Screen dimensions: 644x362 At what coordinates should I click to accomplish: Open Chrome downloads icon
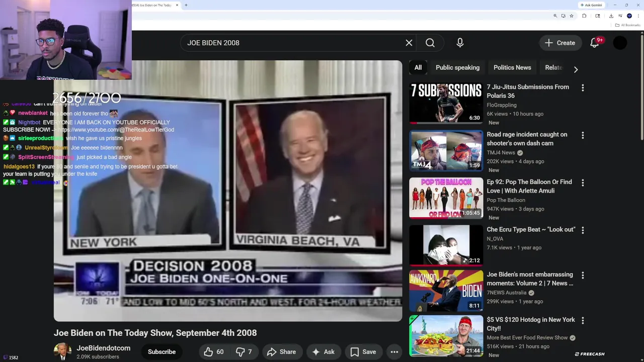[x=611, y=16]
